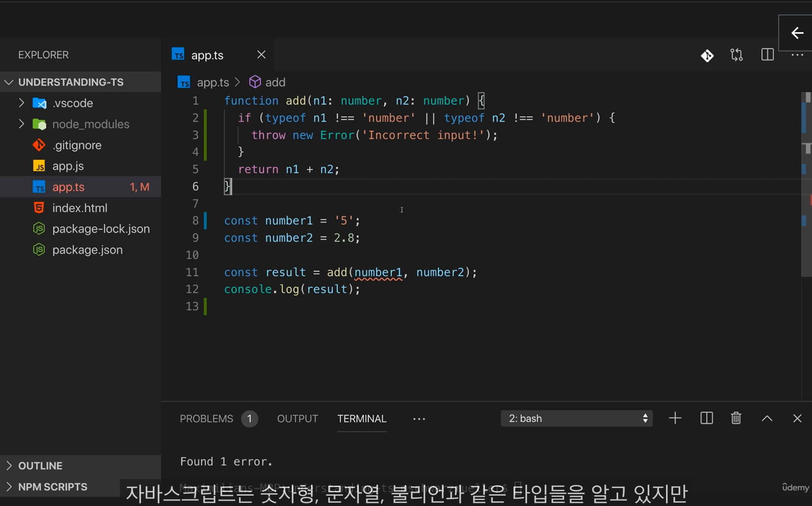Open index.html in the explorer
This screenshot has width=812, height=506.
click(x=80, y=208)
